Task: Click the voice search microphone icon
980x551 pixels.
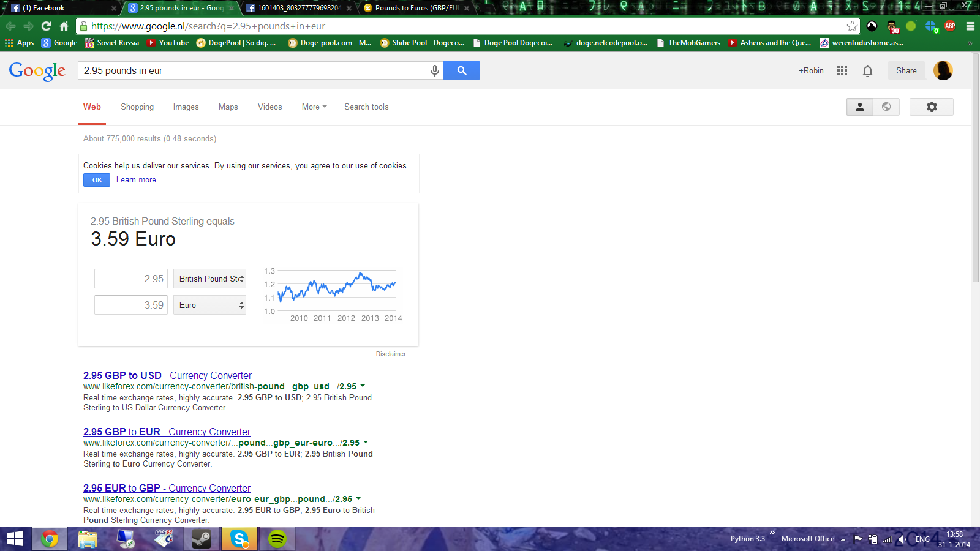Action: pyautogui.click(x=434, y=70)
